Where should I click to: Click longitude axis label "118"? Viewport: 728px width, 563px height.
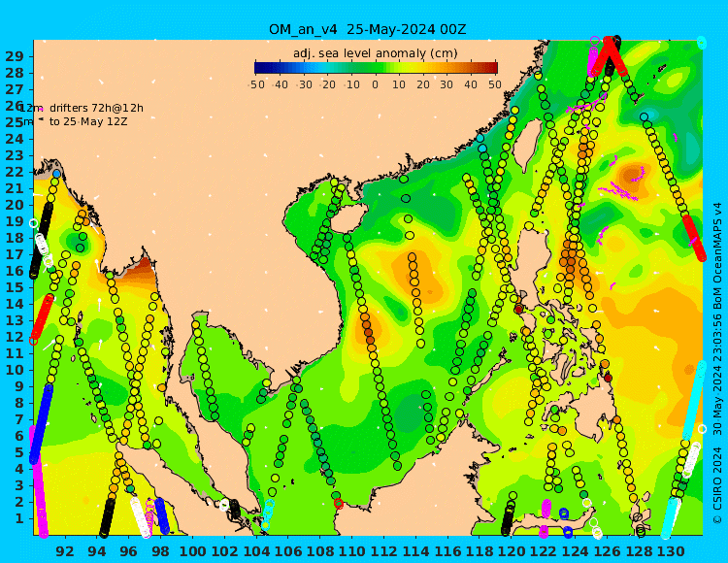[x=480, y=551]
